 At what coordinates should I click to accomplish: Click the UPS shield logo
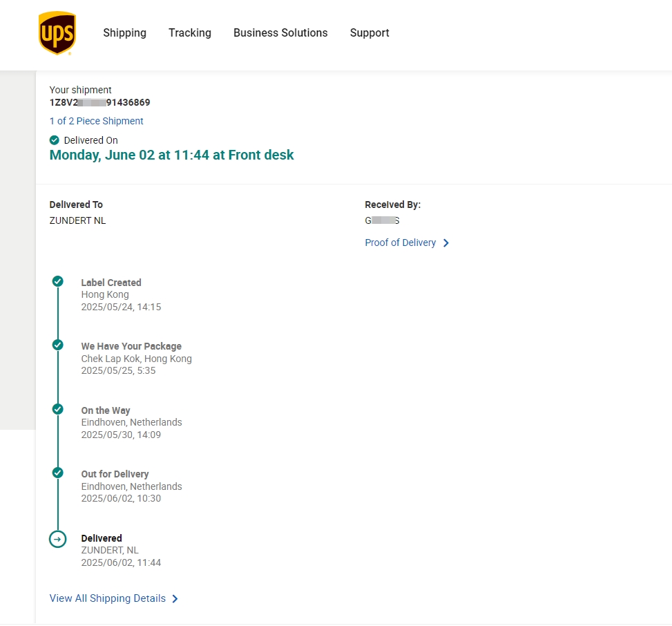pyautogui.click(x=57, y=33)
